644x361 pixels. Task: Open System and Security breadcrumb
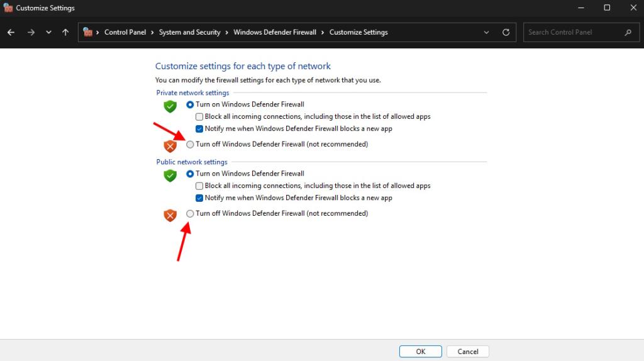click(x=189, y=32)
